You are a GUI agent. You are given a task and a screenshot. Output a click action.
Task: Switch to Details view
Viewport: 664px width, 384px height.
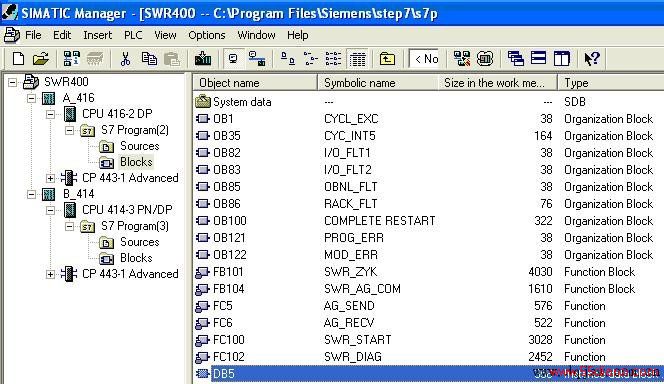357,58
